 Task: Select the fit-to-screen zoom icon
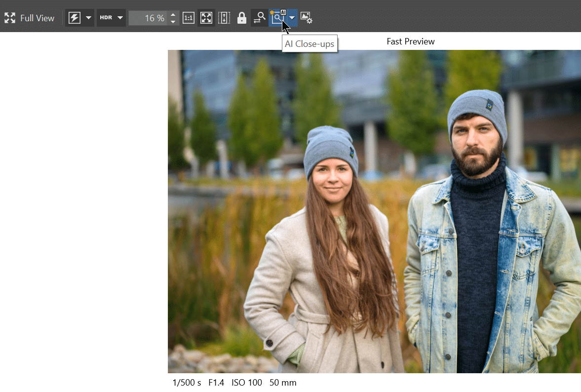pyautogui.click(x=206, y=18)
